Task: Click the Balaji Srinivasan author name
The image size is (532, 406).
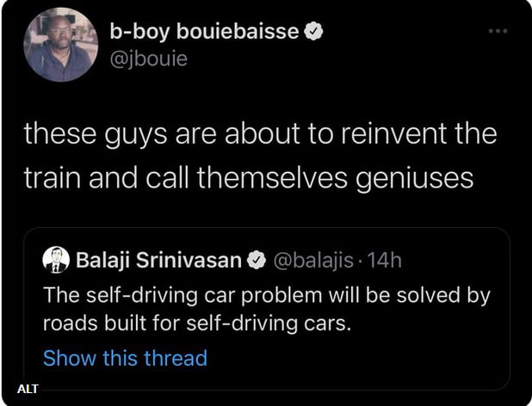Action: (x=159, y=259)
